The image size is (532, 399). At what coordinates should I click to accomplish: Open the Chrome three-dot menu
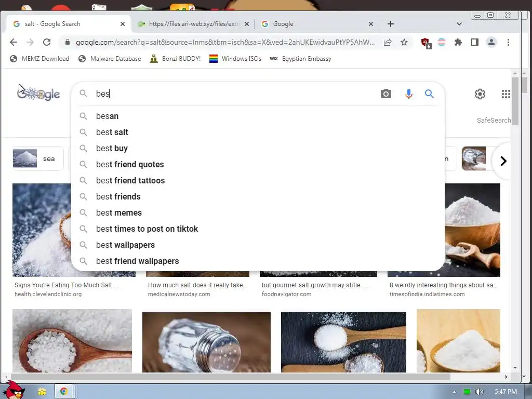coord(508,42)
